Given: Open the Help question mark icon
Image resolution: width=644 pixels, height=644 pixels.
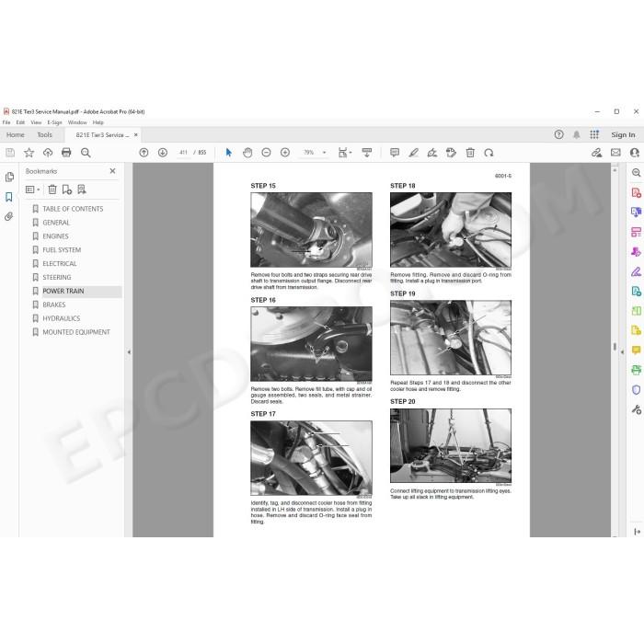Looking at the screenshot, I should tap(558, 134).
